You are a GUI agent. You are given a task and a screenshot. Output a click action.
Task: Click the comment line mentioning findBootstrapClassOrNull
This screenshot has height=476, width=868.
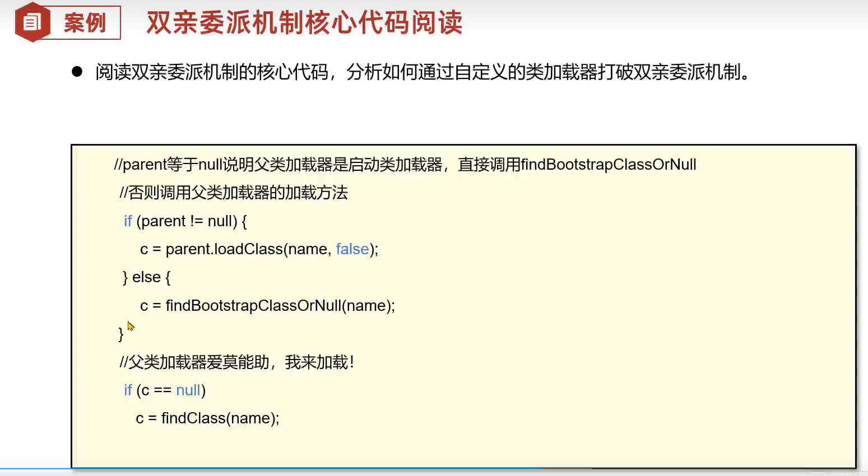point(405,165)
